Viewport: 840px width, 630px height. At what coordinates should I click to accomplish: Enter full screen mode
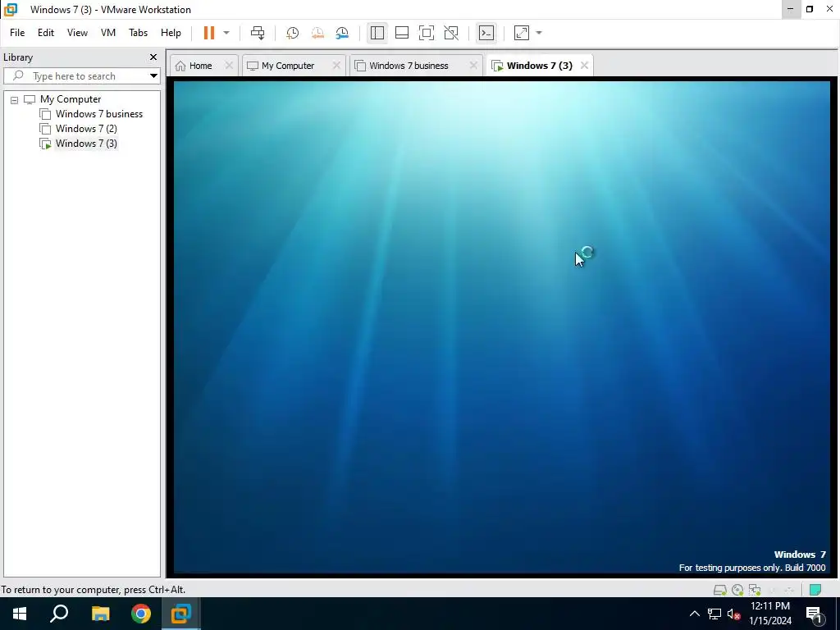(427, 33)
